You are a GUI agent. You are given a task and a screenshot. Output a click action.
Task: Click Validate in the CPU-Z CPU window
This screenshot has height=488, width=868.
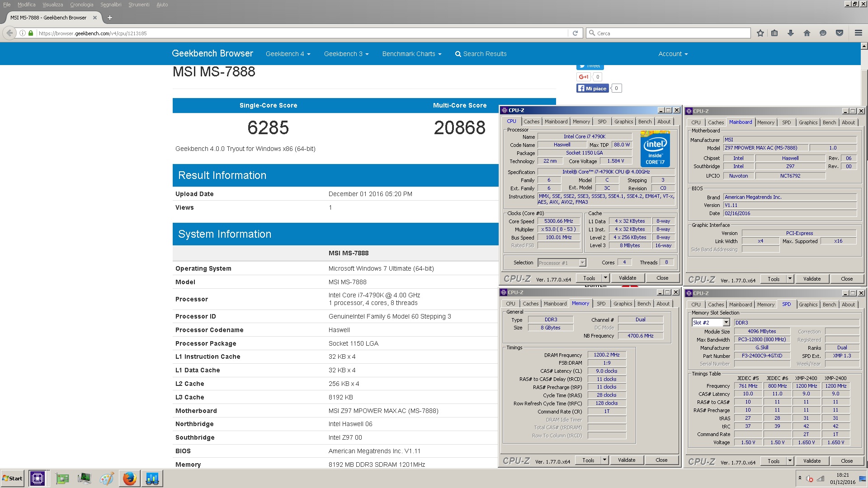[x=627, y=278]
